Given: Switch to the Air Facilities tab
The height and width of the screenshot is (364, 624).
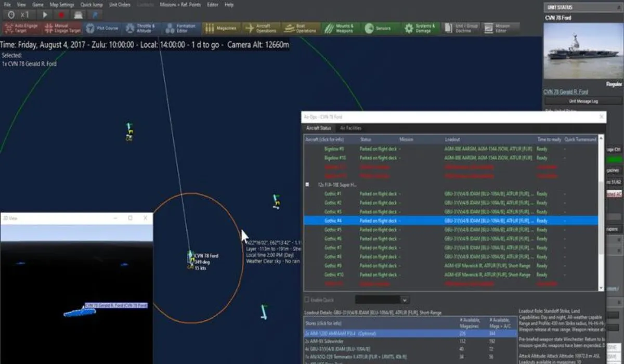Looking at the screenshot, I should (350, 128).
